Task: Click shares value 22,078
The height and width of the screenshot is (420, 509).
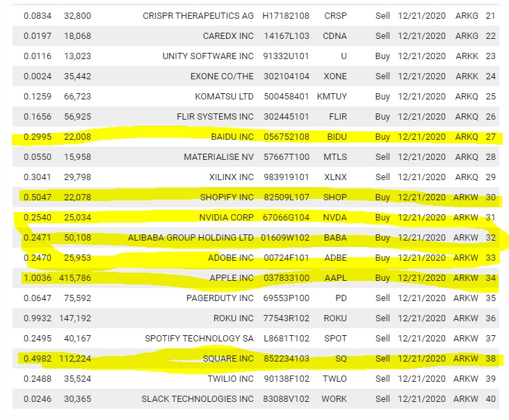Action: pos(77,197)
